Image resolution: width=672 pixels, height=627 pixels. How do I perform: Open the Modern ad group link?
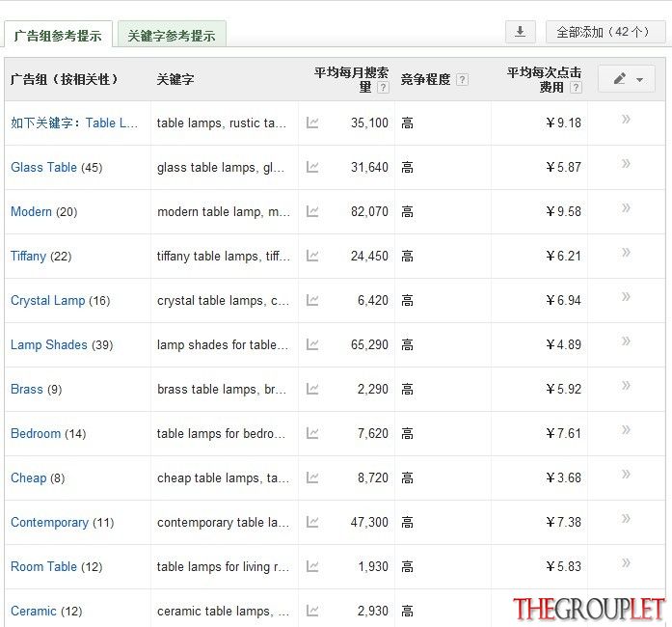click(31, 211)
